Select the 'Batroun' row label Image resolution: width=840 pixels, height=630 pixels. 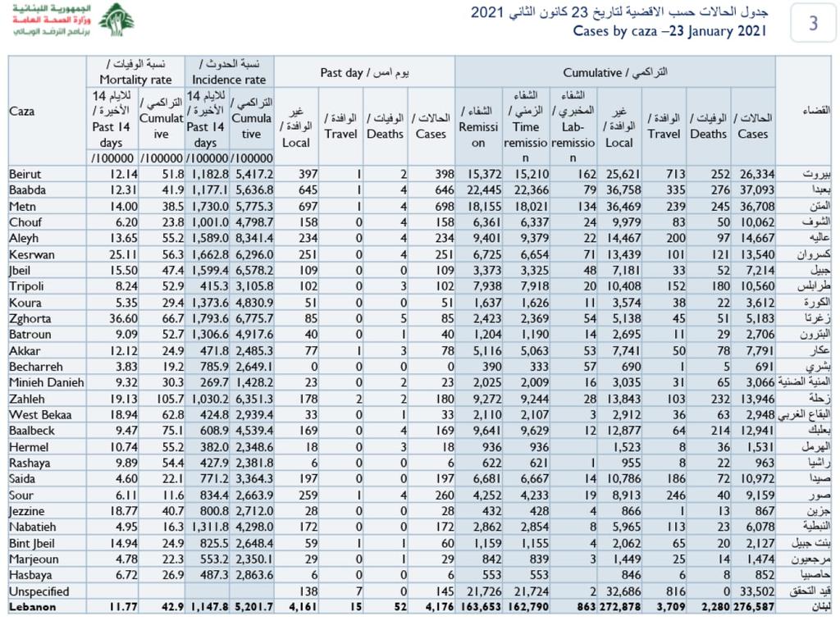(30, 335)
